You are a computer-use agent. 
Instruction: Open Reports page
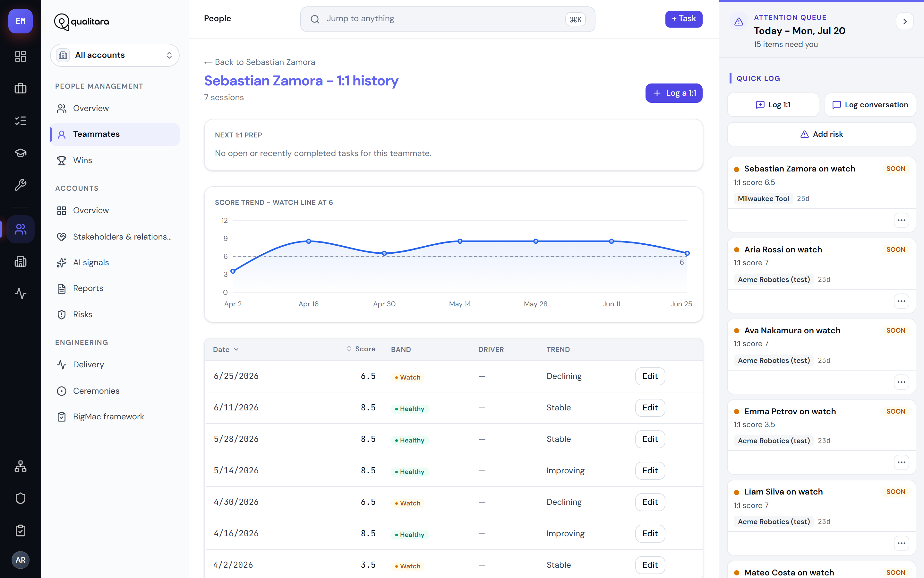click(115, 288)
